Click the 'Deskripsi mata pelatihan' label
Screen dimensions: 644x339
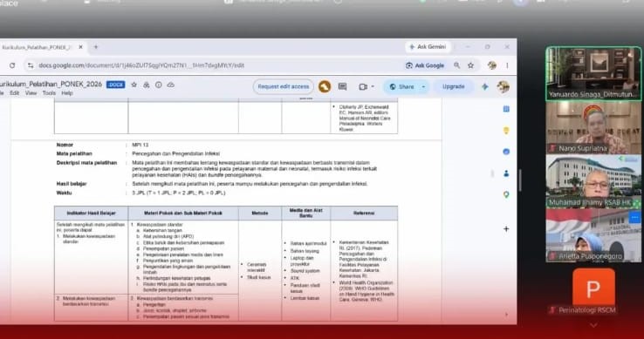86,163
